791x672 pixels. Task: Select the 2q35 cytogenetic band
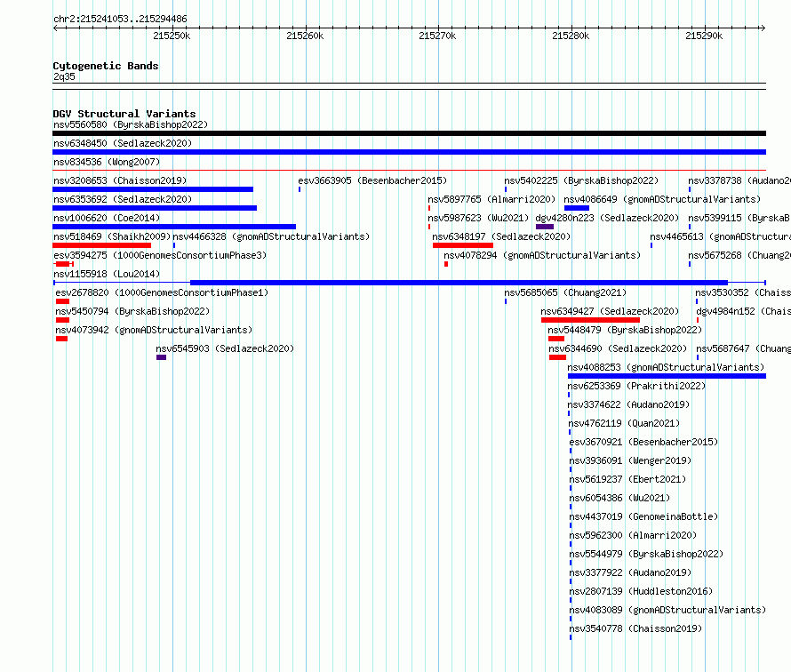tap(409, 86)
